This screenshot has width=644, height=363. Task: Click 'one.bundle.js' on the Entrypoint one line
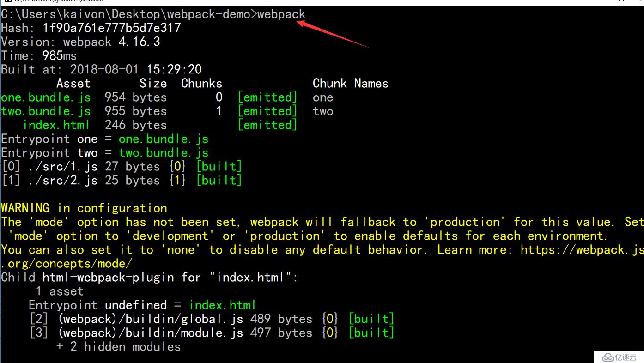(x=164, y=139)
